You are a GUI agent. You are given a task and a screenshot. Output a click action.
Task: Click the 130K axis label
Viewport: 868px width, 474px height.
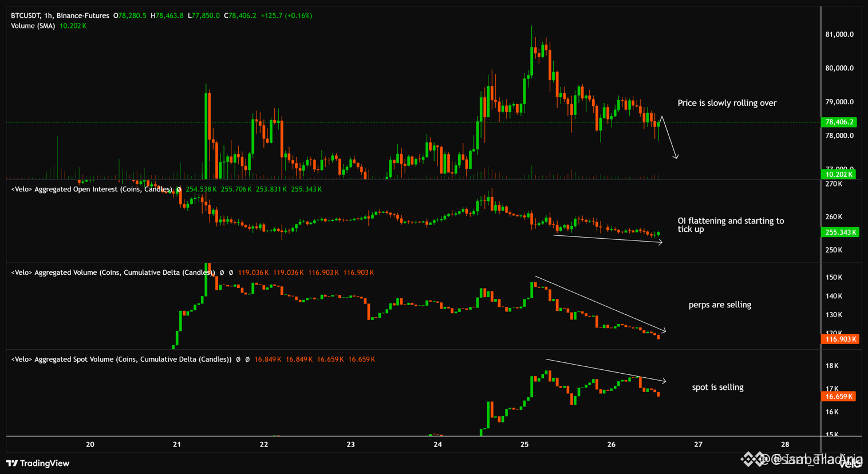click(x=834, y=315)
